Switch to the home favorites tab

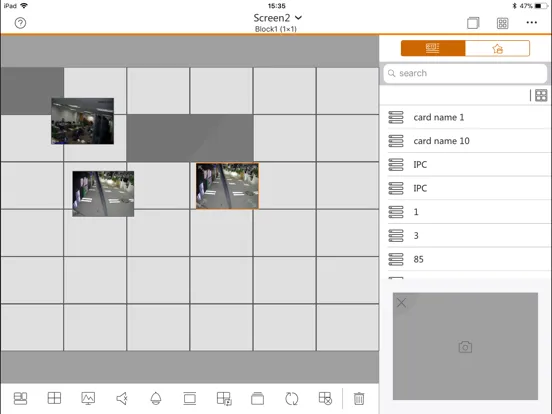(497, 48)
